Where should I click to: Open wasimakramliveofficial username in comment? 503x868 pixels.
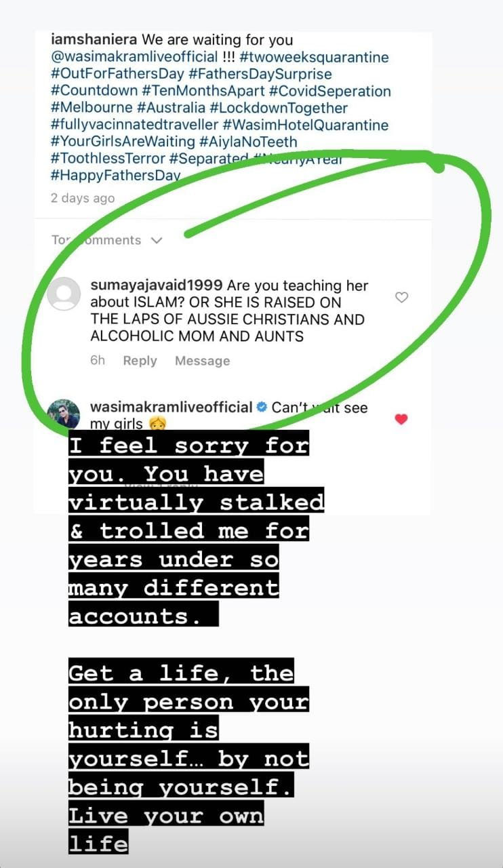coord(171,408)
